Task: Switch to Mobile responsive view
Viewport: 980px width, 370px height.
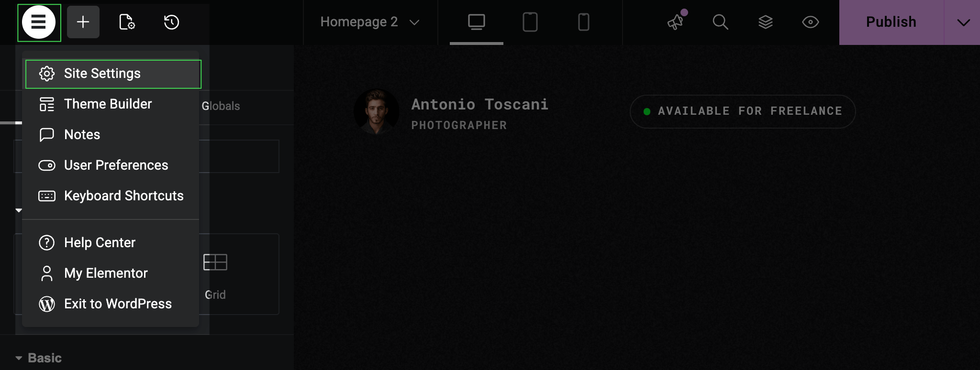Action: [583, 22]
